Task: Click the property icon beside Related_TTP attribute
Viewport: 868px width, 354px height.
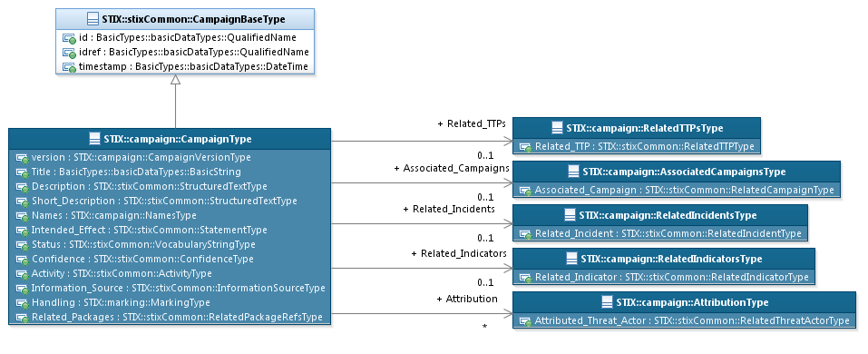Action: [x=525, y=147]
